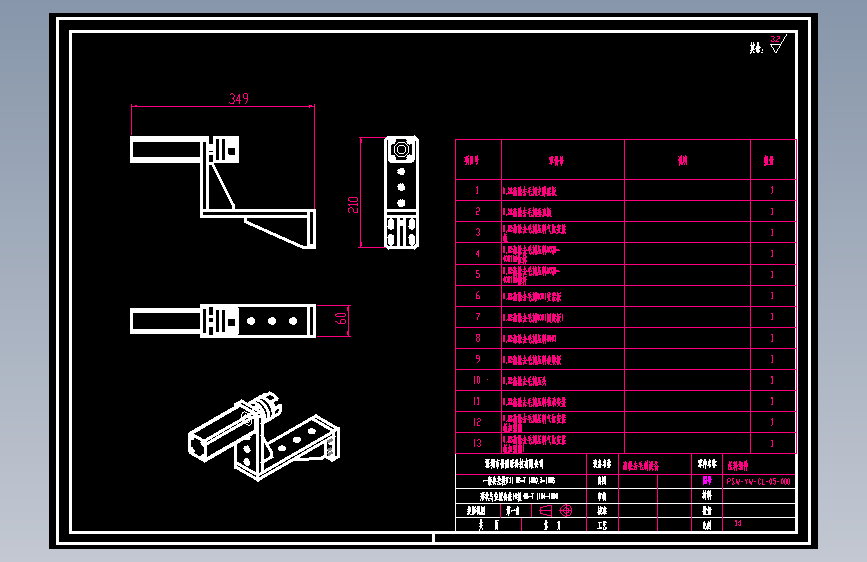Click item number 11 in parts list index column
This screenshot has width=867, height=562.
pyautogui.click(x=477, y=401)
